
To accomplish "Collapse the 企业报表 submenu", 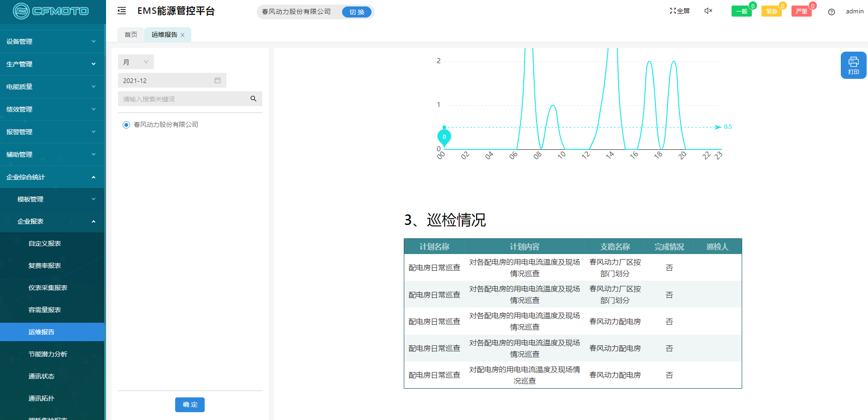I will click(52, 221).
